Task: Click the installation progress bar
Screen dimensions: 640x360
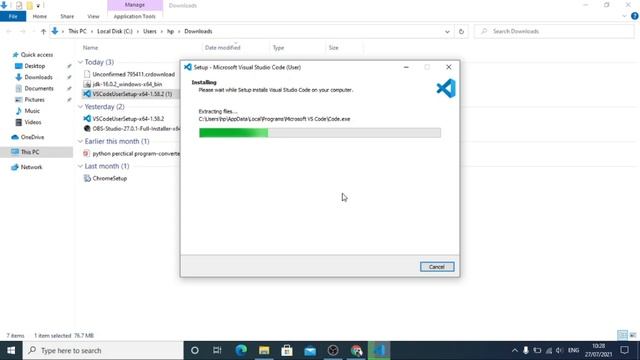Action: (320, 133)
